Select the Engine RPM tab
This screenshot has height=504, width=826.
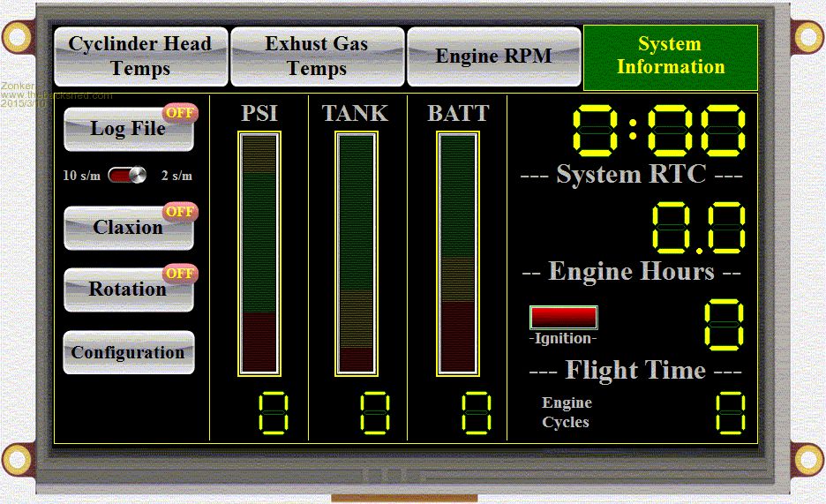[x=493, y=56]
